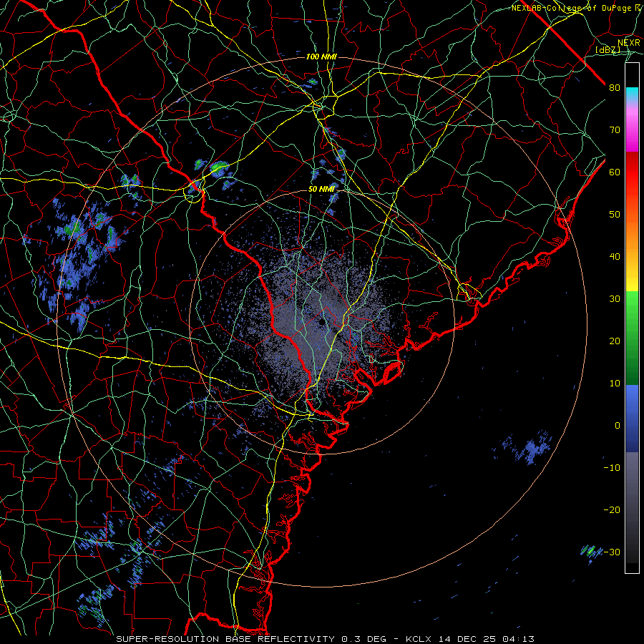This screenshot has height=644, width=644.
Task: Click the 100 NMI range ring label
Action: tap(321, 57)
